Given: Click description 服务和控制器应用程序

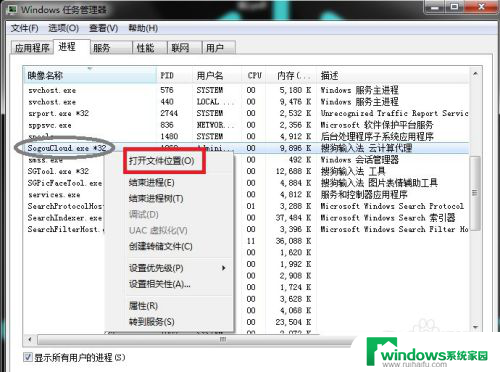Looking at the screenshot, I should pos(364,195).
